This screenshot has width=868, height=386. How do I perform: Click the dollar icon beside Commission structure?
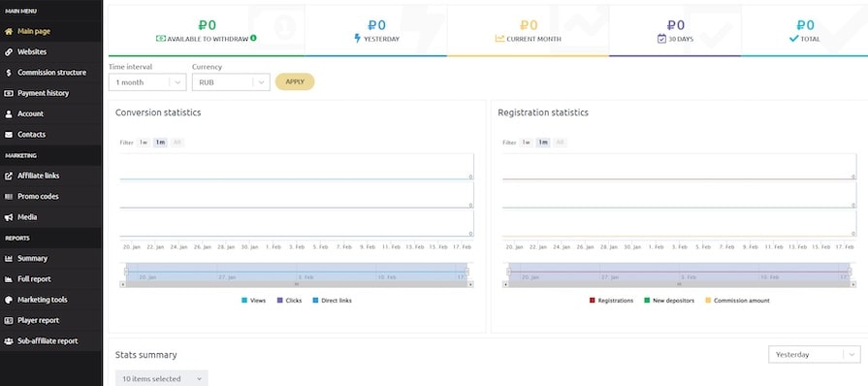click(9, 73)
